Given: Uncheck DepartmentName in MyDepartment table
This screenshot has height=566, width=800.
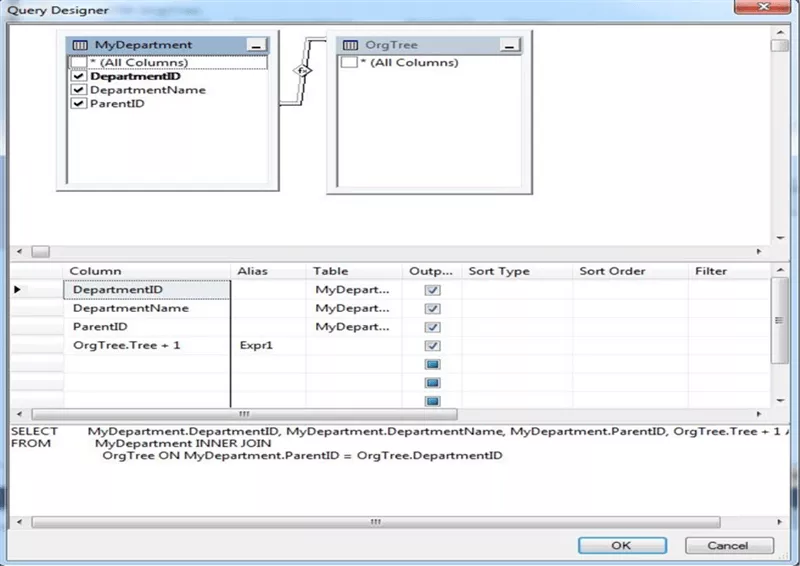Looking at the screenshot, I should click(x=79, y=90).
